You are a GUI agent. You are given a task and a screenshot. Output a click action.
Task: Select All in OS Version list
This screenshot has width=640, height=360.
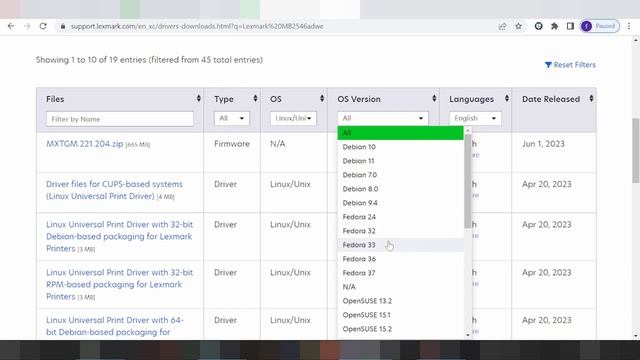point(400,133)
